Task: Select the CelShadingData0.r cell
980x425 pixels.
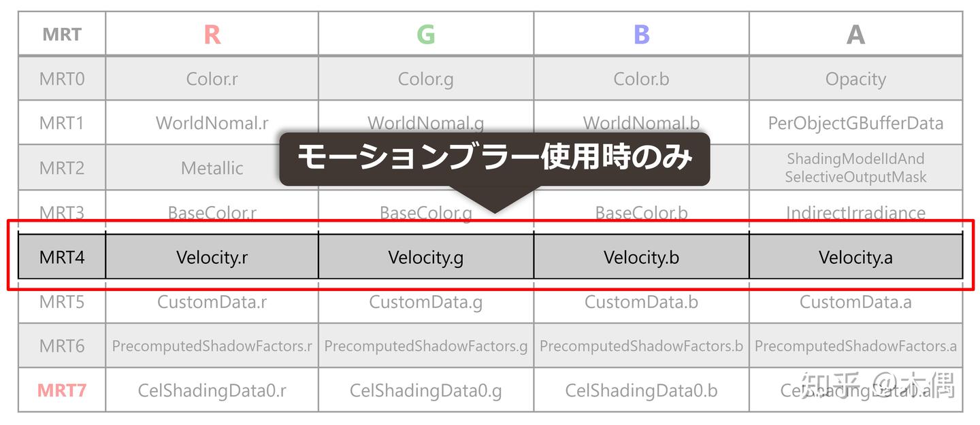Action: tap(212, 390)
